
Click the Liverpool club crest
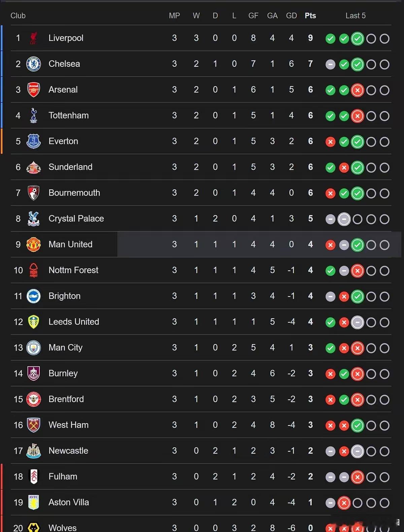tap(33, 38)
